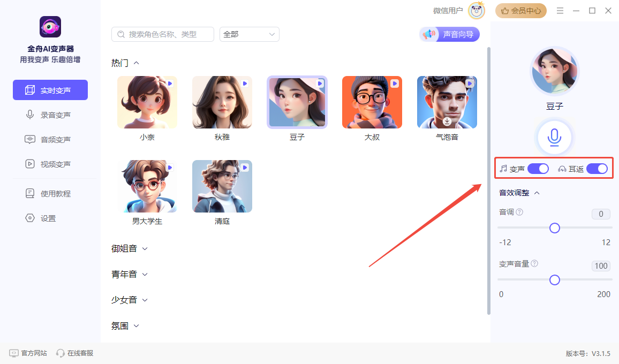Image resolution: width=619 pixels, height=364 pixels.
Task: Open the 全部 category dropdown
Action: (249, 34)
